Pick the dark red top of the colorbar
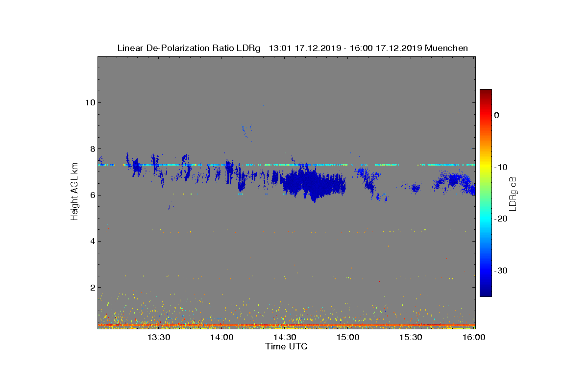Screen dimensions: 588x392 pyautogui.click(x=486, y=92)
